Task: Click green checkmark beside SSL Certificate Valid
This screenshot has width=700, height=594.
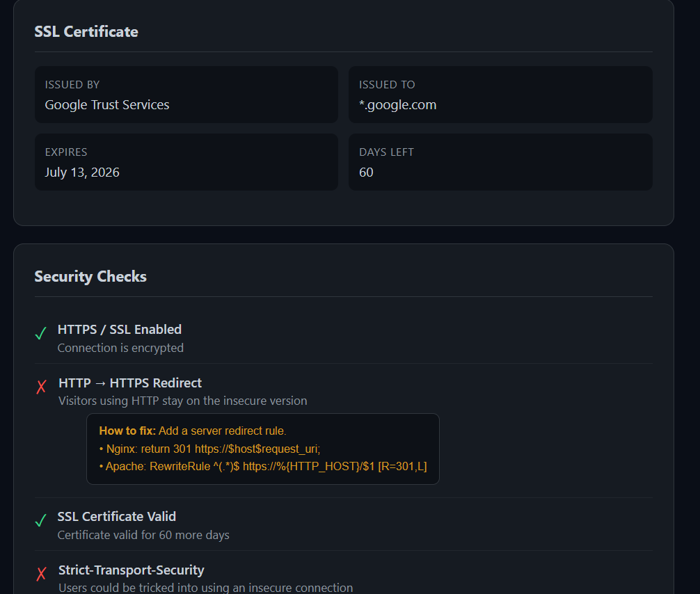Action: (40, 520)
